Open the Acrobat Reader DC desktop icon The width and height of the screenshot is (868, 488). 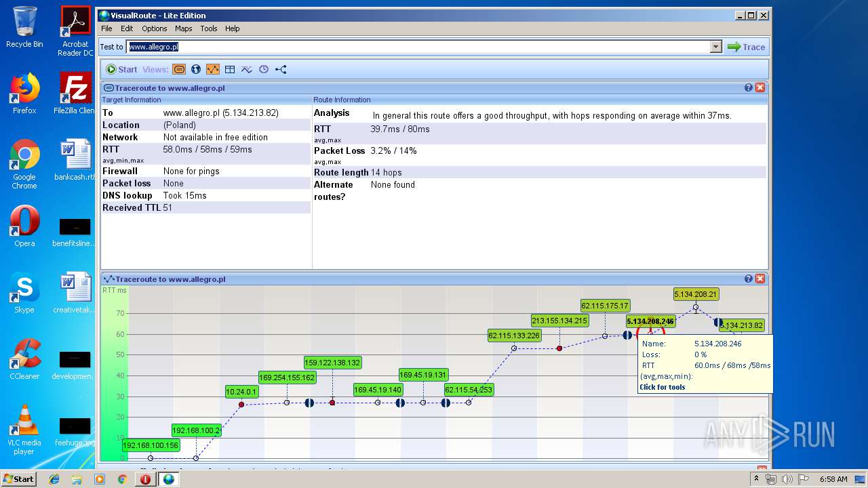pos(75,31)
